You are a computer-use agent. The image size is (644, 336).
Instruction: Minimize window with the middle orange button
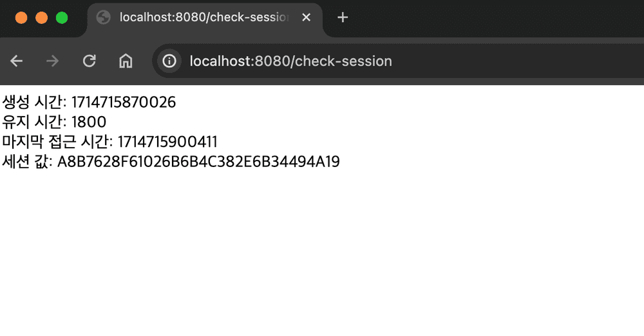click(41, 17)
